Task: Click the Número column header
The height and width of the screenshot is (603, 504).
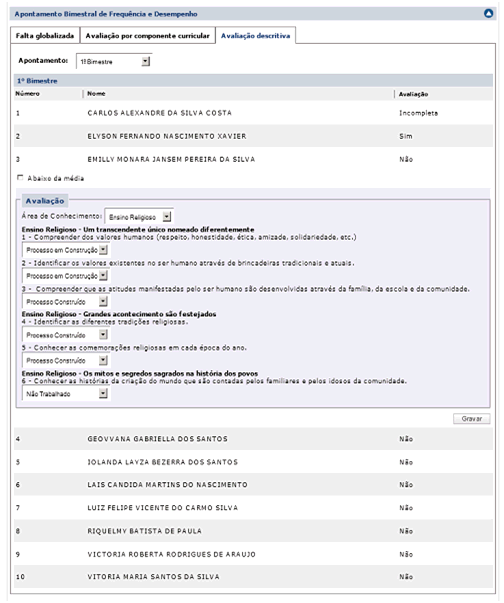Action: coord(27,93)
